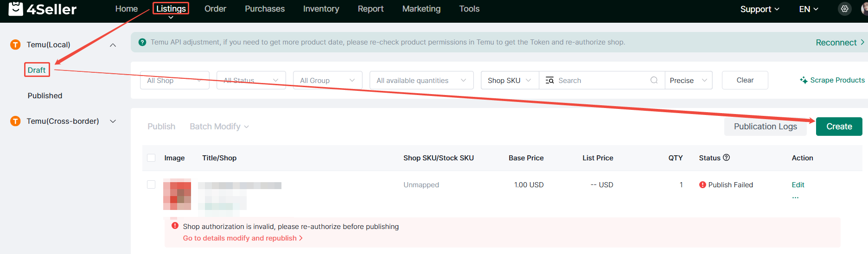Click Go to details modify and republish
The height and width of the screenshot is (254, 868).
tap(243, 238)
